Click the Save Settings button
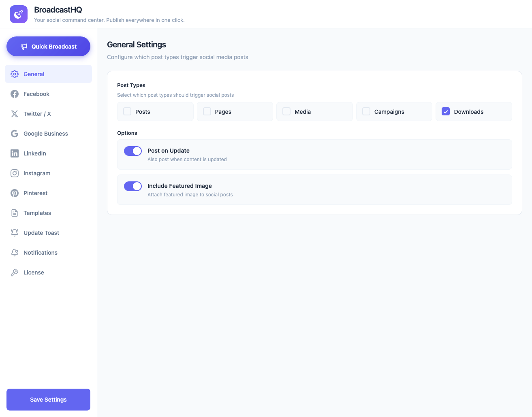 pyautogui.click(x=48, y=400)
